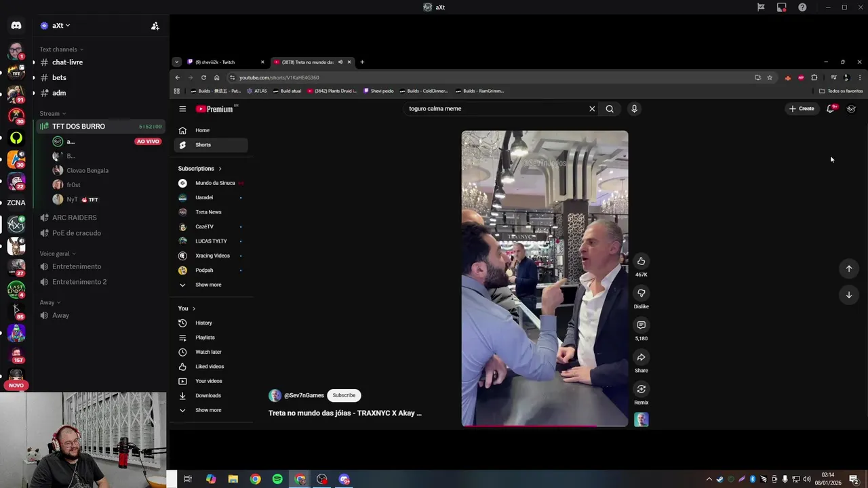Open the 5,180 comments
Viewport: 868px width, 488px height.
(x=641, y=325)
